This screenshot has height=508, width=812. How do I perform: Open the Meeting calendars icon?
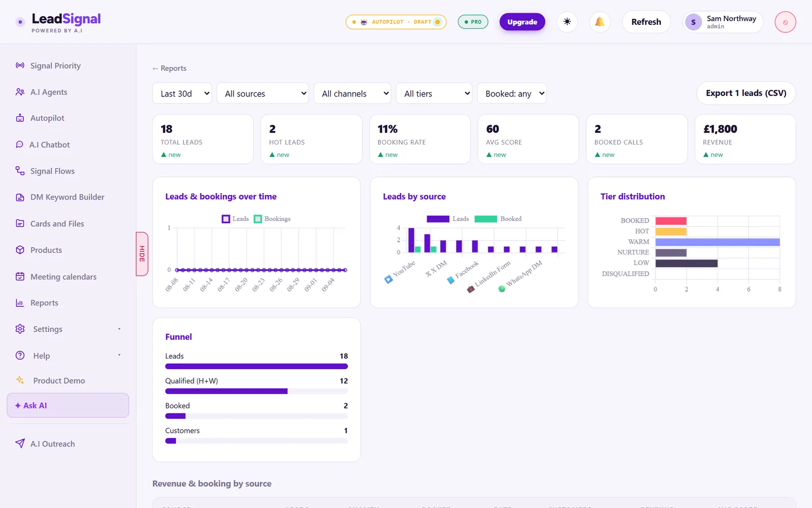pos(20,276)
